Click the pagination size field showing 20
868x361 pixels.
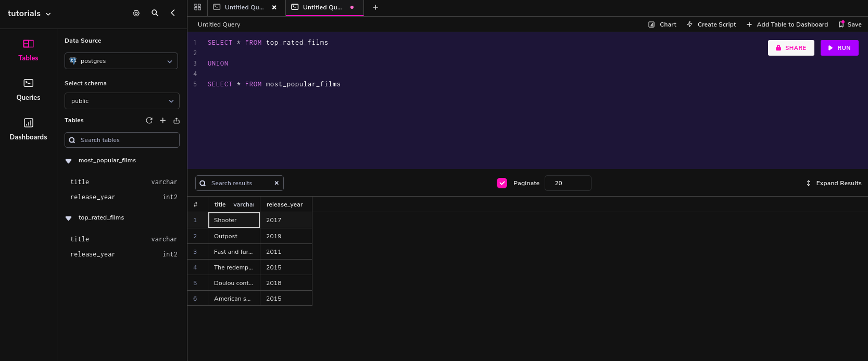[568, 183]
